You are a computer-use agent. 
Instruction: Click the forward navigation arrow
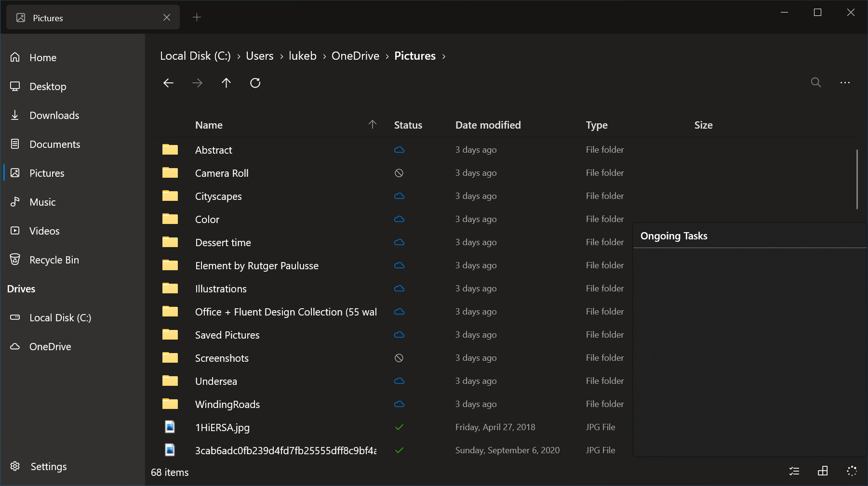197,83
